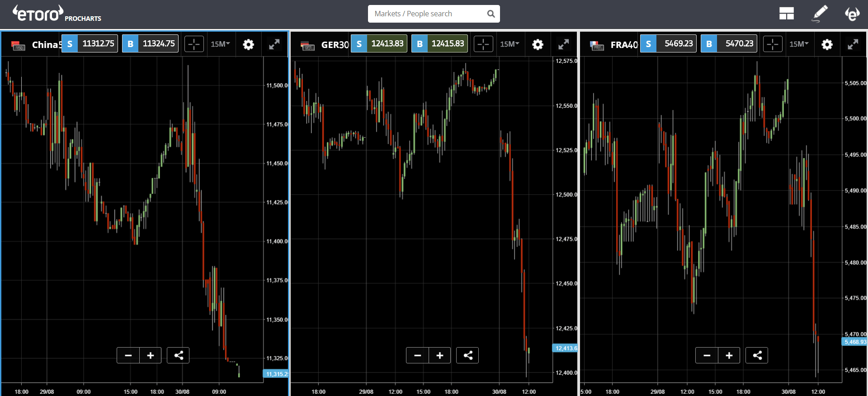Zoom in on the GER30 chart
868x396 pixels.
(439, 356)
